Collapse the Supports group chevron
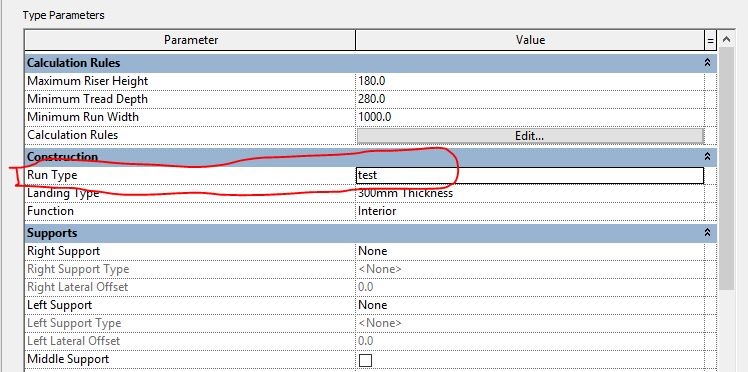This screenshot has width=748, height=372. pos(707,233)
